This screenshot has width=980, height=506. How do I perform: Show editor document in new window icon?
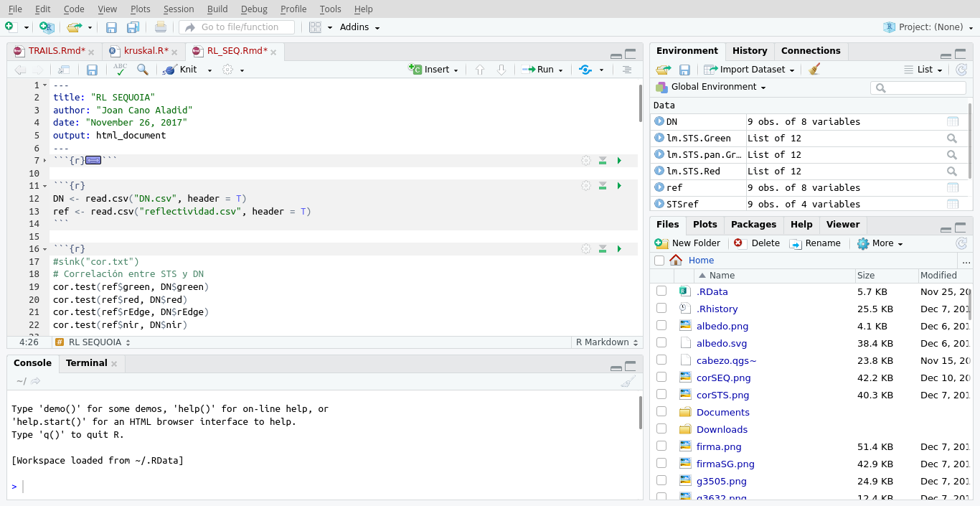click(x=64, y=70)
